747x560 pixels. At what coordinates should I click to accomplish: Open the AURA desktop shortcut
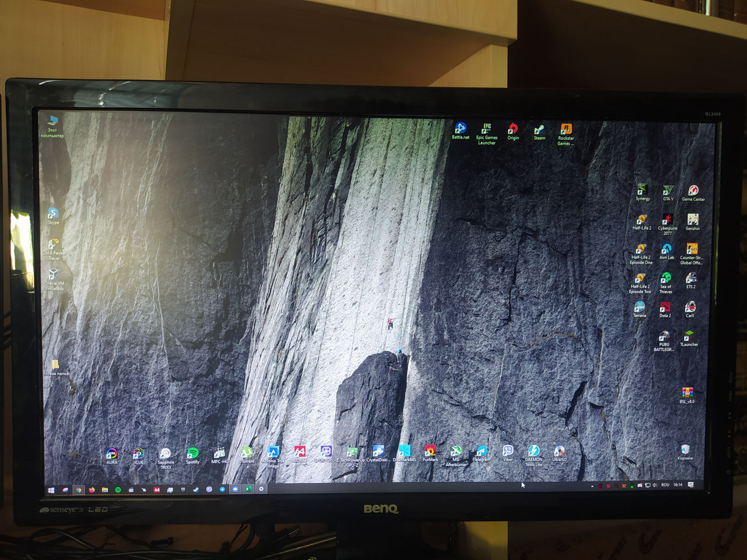click(111, 456)
